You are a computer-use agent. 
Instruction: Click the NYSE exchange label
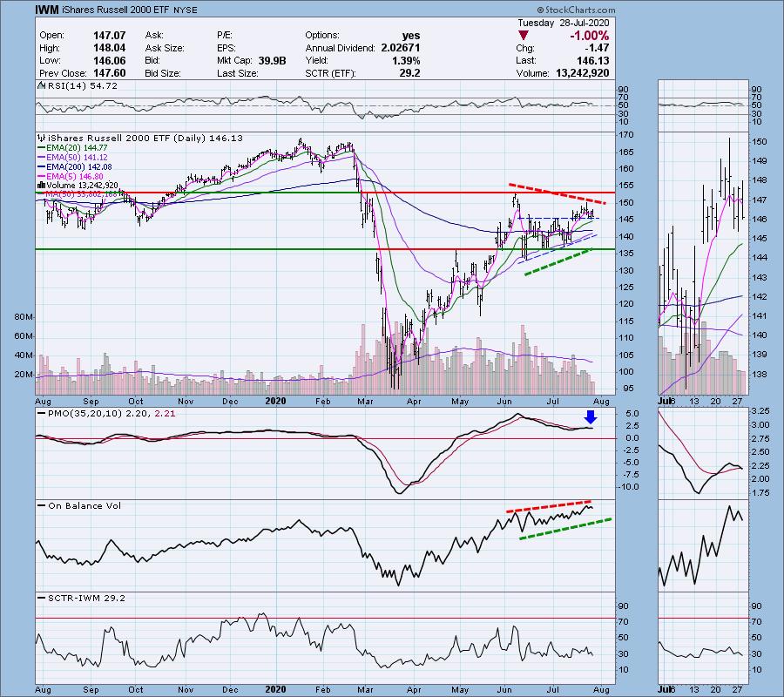point(185,10)
